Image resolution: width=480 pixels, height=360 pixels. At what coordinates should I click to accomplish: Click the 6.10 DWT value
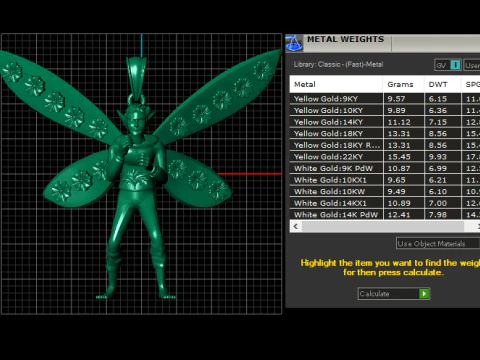[x=438, y=192]
